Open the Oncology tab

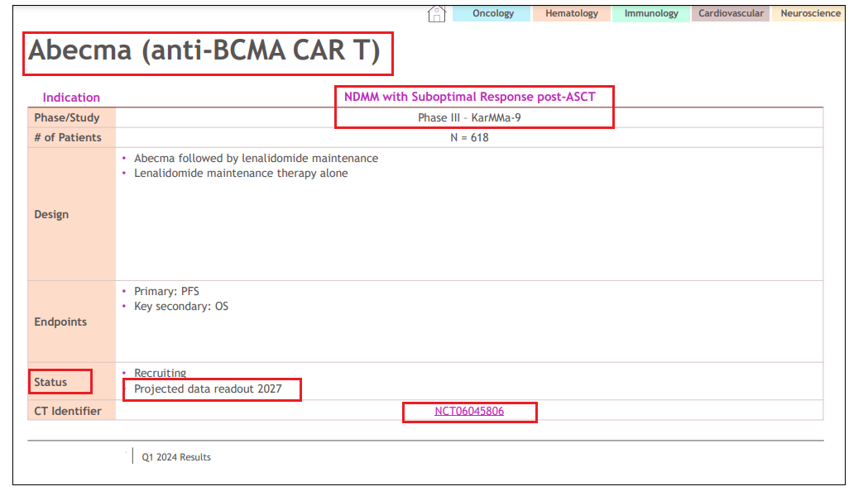pos(492,13)
